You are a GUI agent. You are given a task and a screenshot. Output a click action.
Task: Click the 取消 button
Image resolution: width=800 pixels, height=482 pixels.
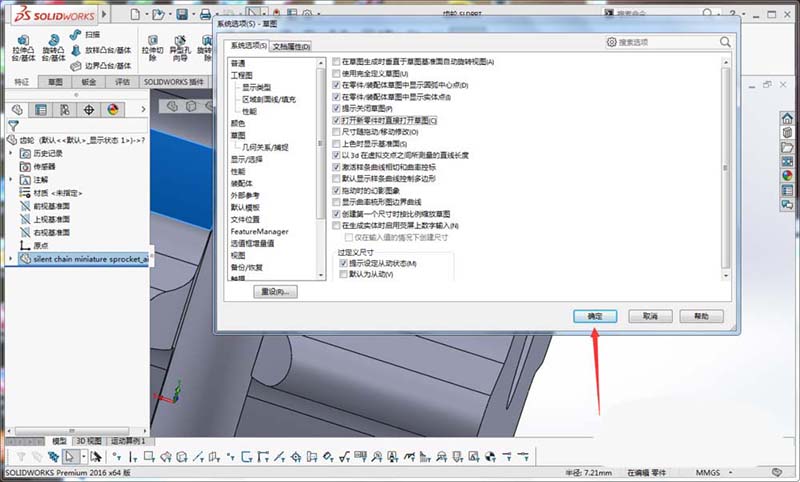point(650,316)
